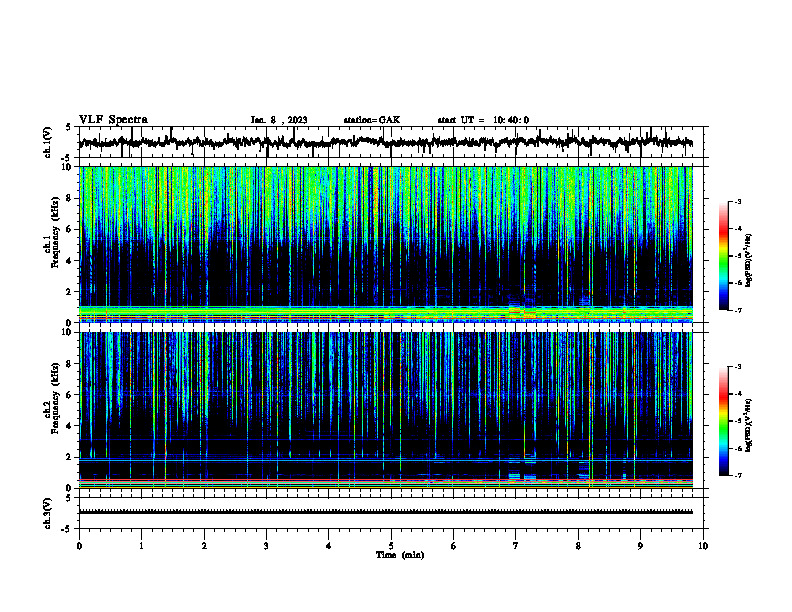
Task: Click the 10 minute tick label
Action: point(703,546)
